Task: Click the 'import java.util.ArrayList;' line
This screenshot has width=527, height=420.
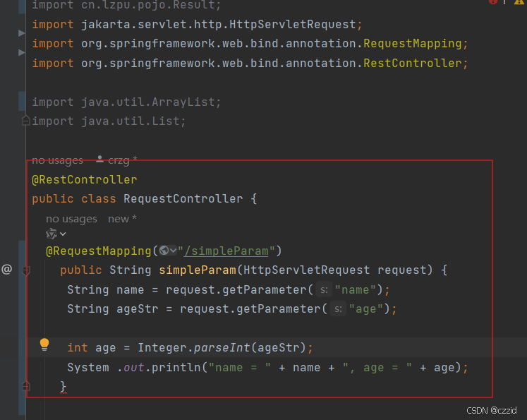Action: point(126,102)
